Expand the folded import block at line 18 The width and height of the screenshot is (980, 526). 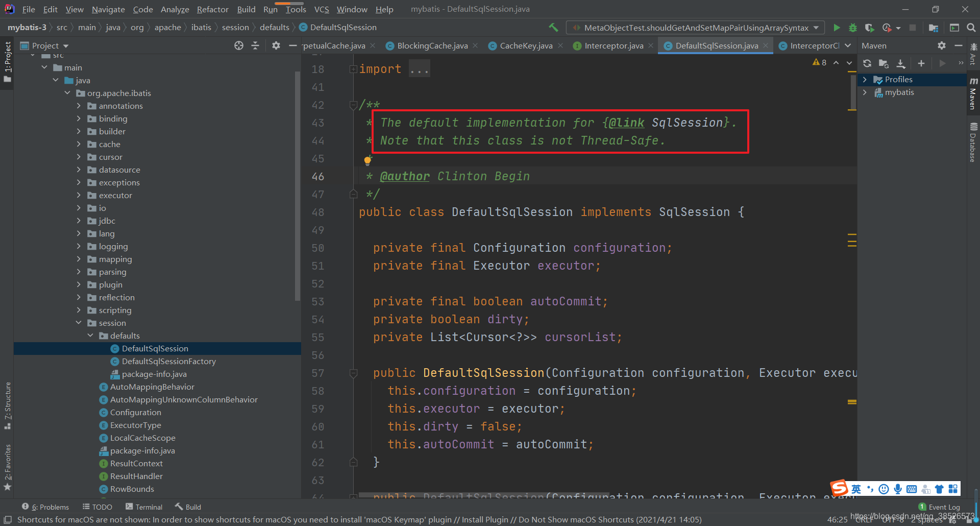[353, 69]
